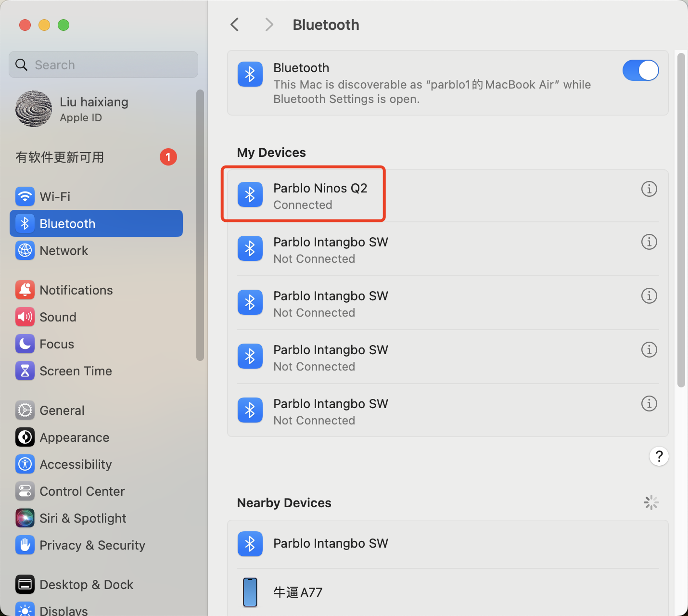Open Sound settings
The width and height of the screenshot is (688, 616).
pos(96,317)
